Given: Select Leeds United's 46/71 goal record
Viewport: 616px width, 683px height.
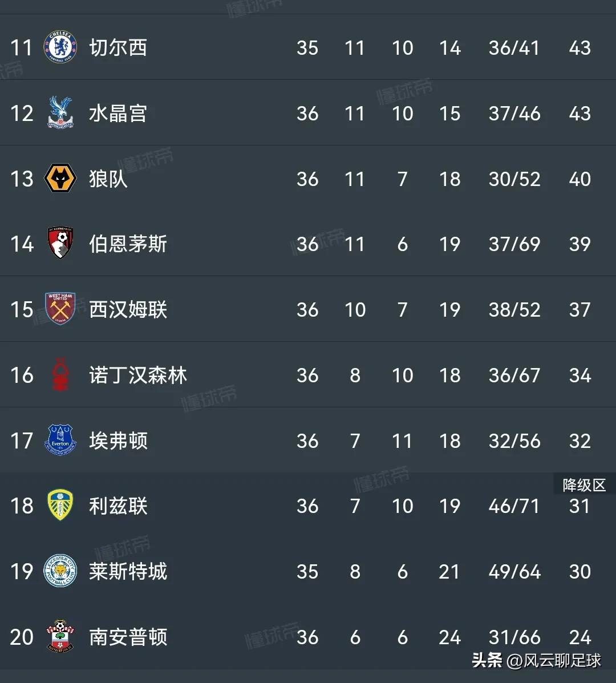Looking at the screenshot, I should point(514,506).
